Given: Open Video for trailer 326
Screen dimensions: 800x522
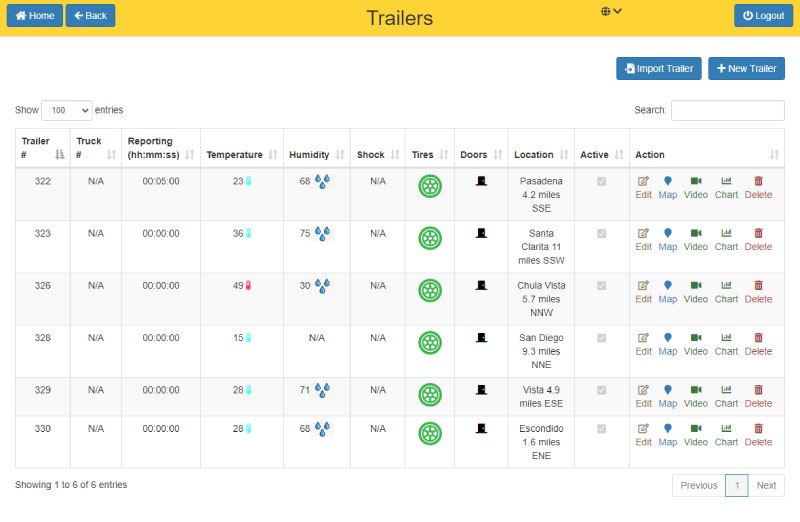Looking at the screenshot, I should (x=695, y=291).
